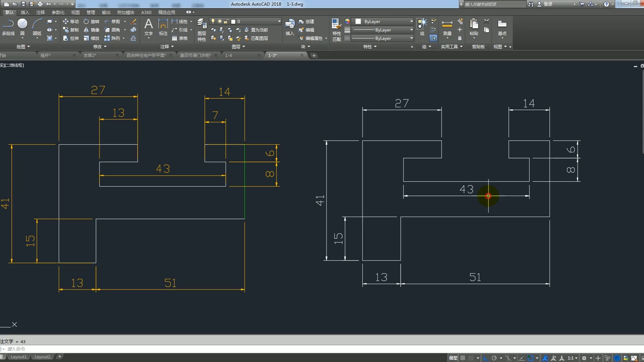
Task: Expand the Modify (修改) panel
Action: (100, 46)
